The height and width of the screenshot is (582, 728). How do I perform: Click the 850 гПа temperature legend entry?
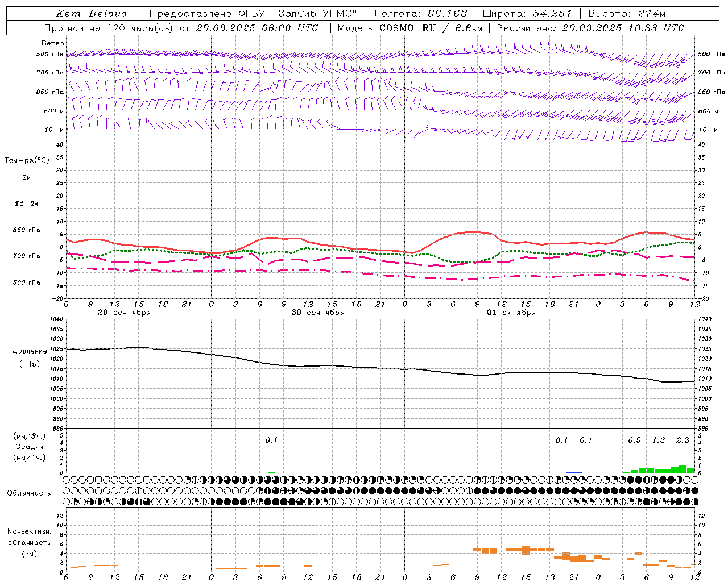[x=27, y=230]
